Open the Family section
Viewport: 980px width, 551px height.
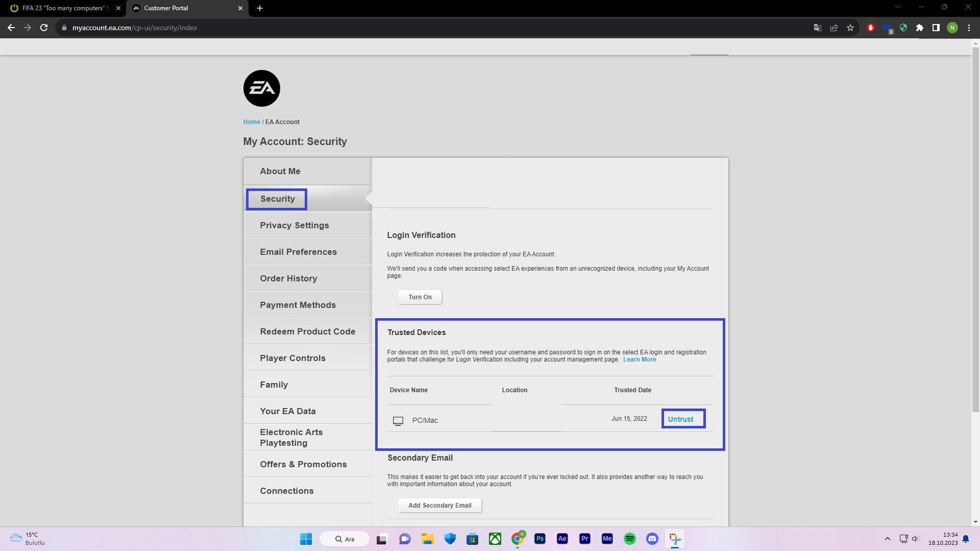308,385
